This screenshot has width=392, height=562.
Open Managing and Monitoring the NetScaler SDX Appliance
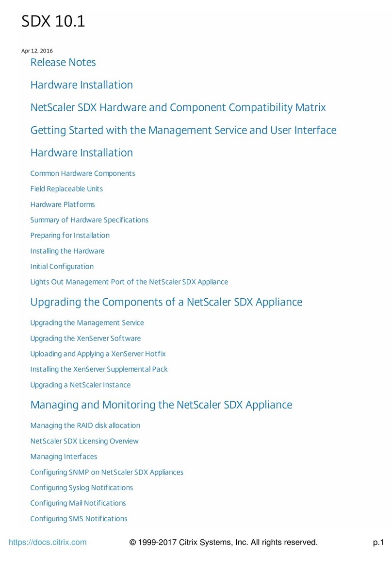[162, 405]
